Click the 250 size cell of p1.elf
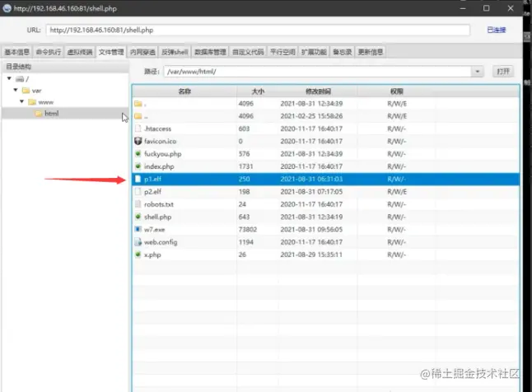This screenshot has width=532, height=392. coord(245,179)
